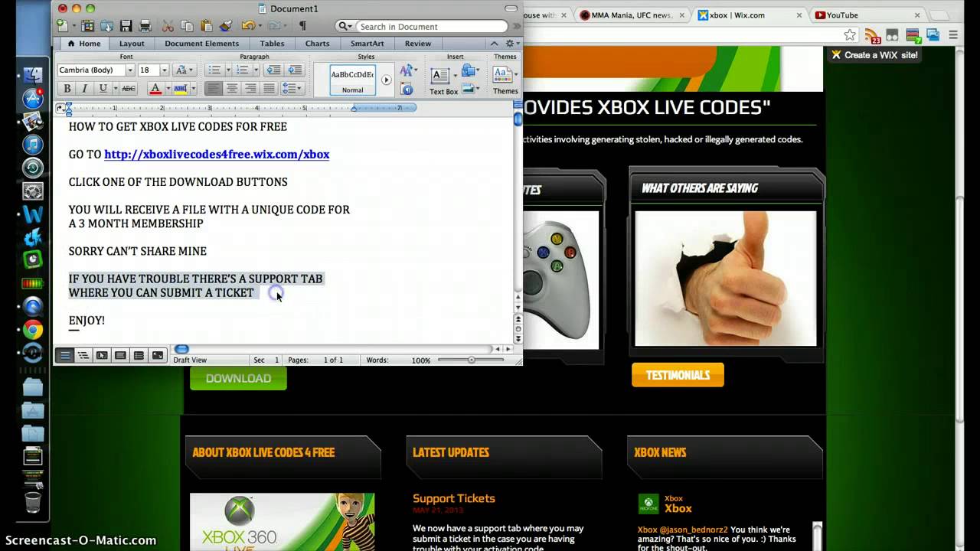Click the Undo arrow icon
Image resolution: width=980 pixels, height=551 pixels.
point(247,26)
